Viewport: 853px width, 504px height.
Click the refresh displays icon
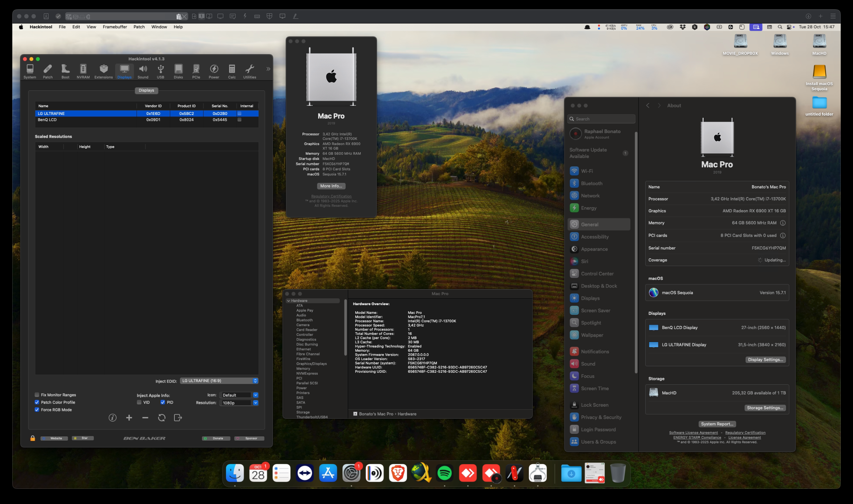[161, 418]
